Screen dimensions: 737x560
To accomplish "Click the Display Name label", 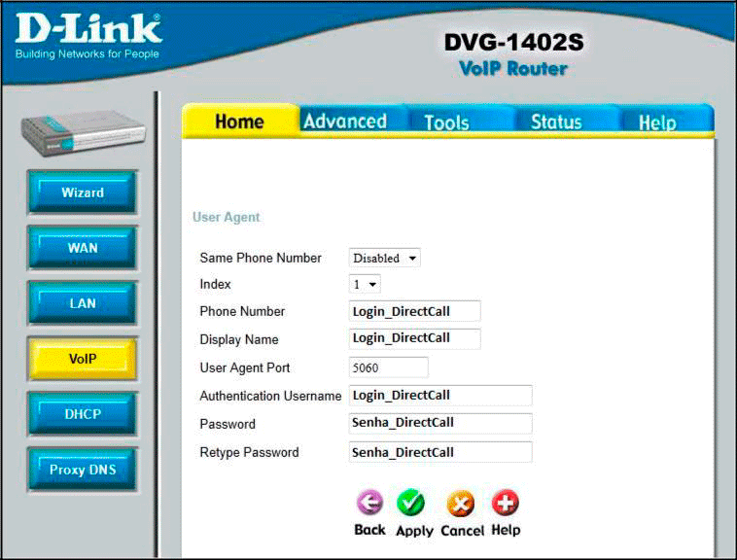I will tap(239, 339).
